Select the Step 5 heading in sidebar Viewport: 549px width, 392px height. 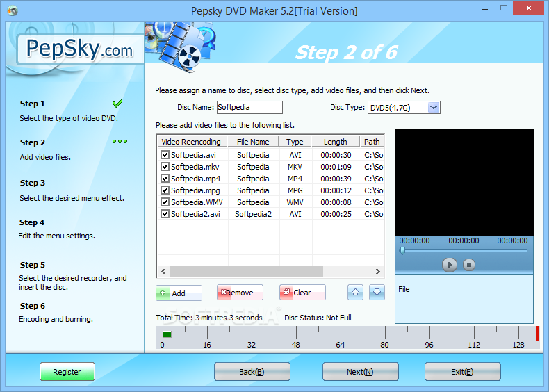pyautogui.click(x=33, y=265)
